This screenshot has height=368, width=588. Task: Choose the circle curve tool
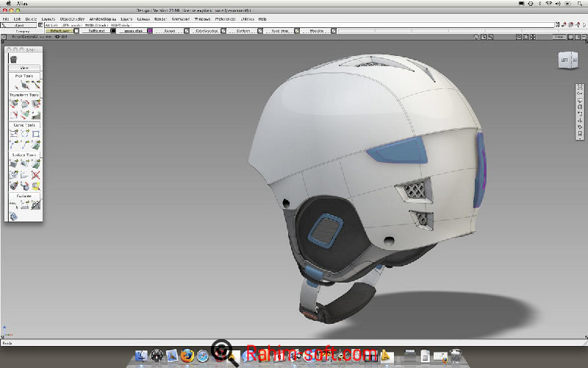pyautogui.click(x=25, y=134)
